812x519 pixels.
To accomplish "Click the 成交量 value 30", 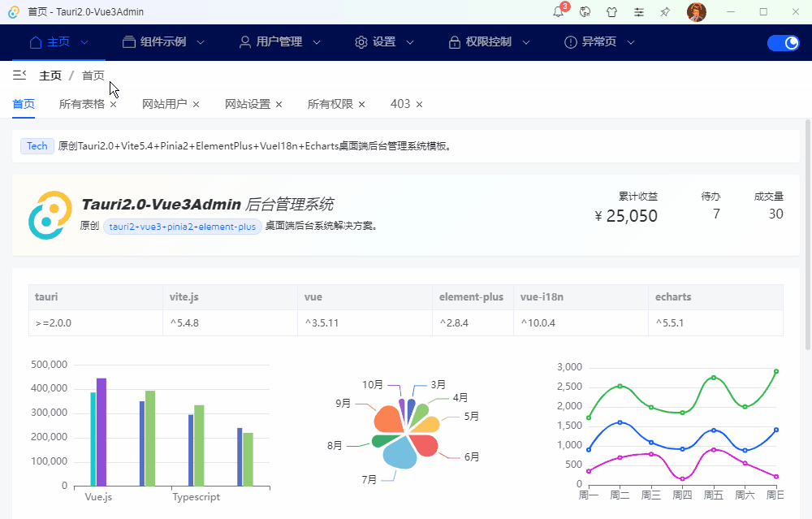I will click(775, 214).
